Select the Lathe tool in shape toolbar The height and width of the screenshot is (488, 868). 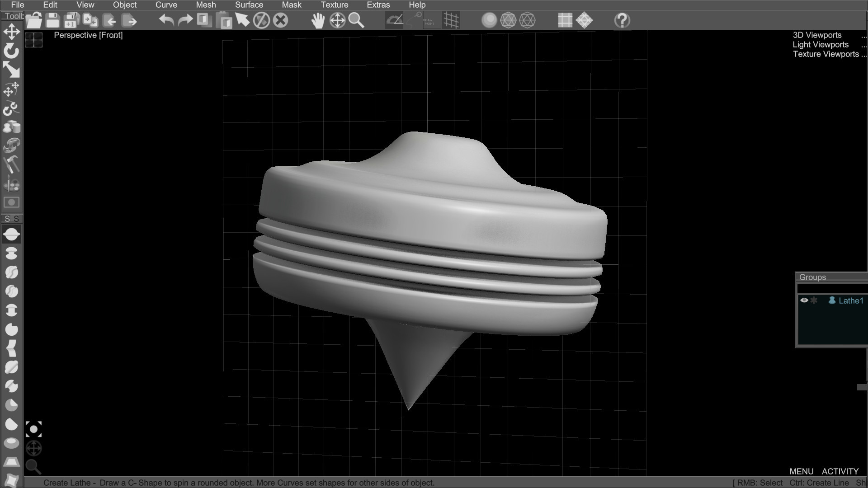[11, 234]
